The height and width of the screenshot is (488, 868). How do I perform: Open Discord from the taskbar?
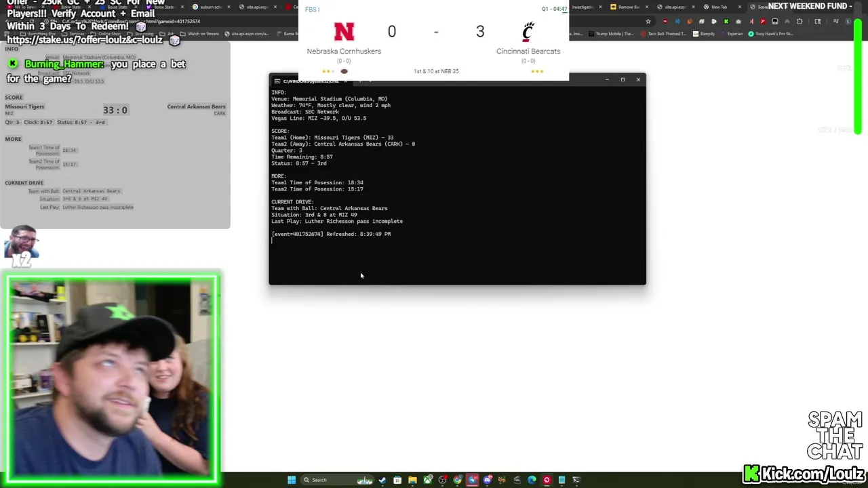click(487, 480)
